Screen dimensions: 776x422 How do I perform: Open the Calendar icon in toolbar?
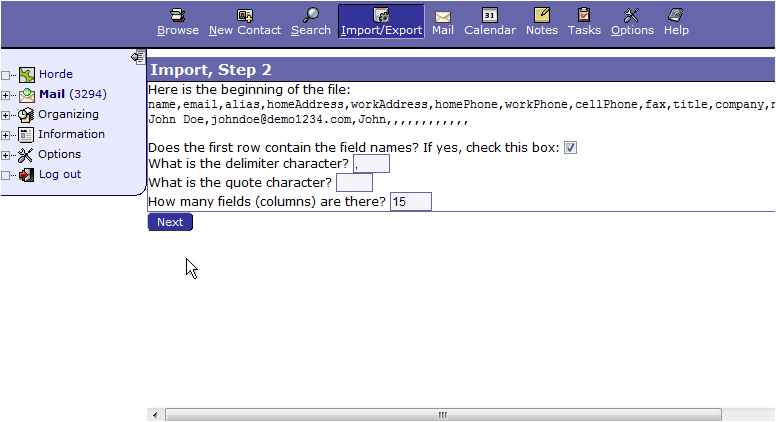pyautogui.click(x=490, y=15)
